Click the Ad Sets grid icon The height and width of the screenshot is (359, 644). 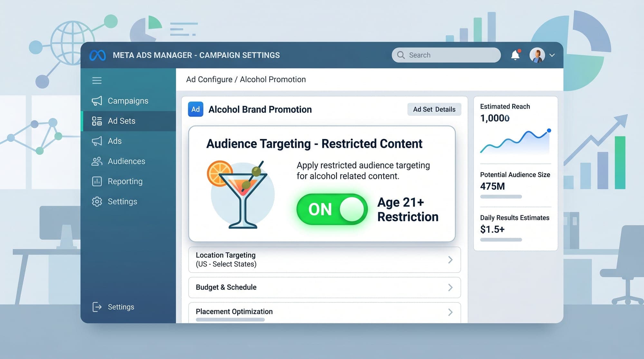click(97, 121)
